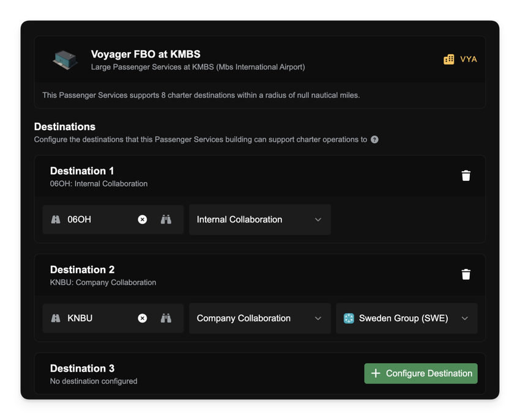
Task: Expand the Sweden Group (SWE) dropdown
Action: (x=406, y=318)
